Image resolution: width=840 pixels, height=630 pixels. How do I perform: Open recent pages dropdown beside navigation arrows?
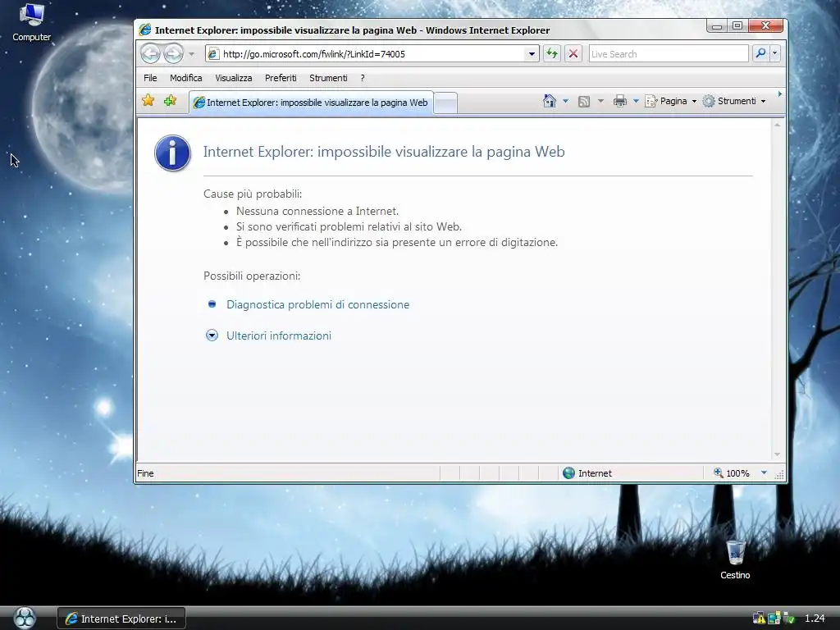coord(191,54)
